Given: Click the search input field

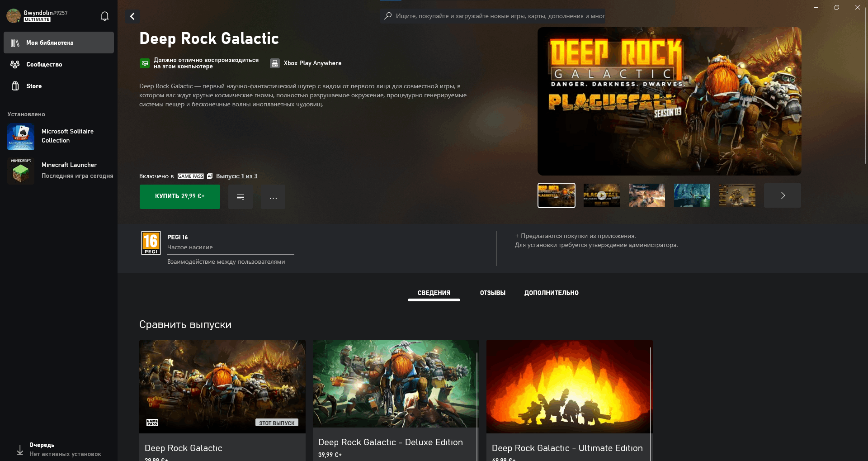Looking at the screenshot, I should pos(493,16).
